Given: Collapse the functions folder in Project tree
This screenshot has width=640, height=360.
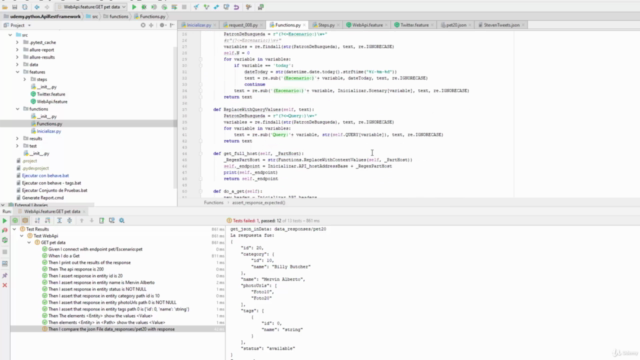Looking at the screenshot, I should click(x=17, y=109).
